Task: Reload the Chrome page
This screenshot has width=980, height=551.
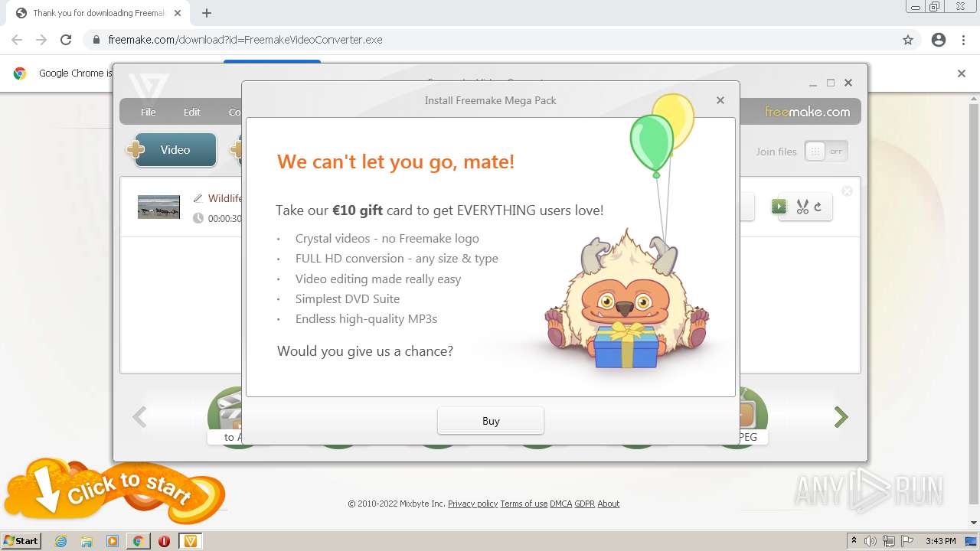Action: click(x=66, y=40)
